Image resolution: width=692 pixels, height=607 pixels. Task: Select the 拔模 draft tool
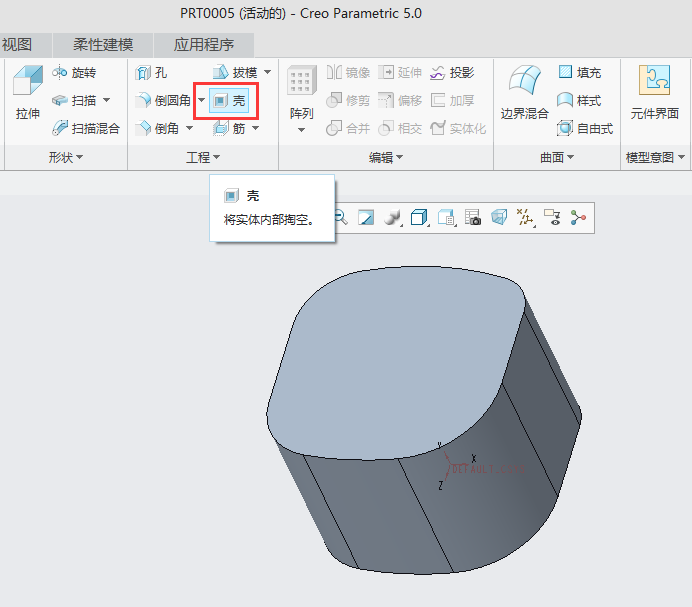coord(235,72)
